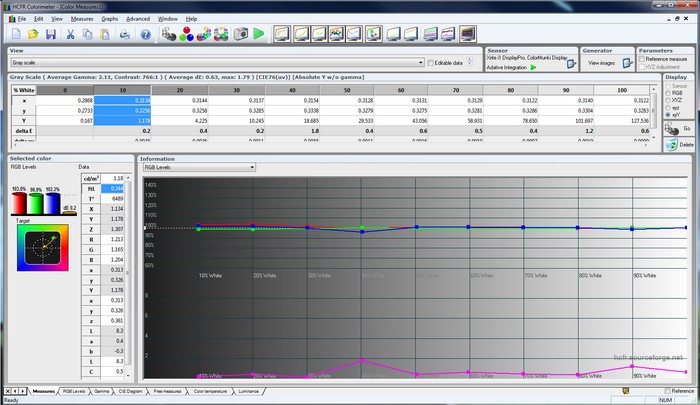Screen dimensions: 700x405
Task: Click the measures table scrollbar down arrow
Action: coord(654,138)
